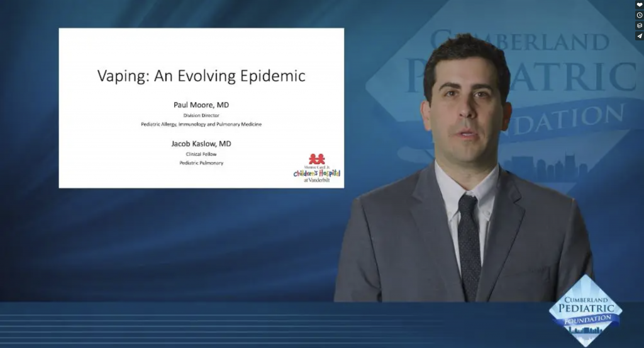The height and width of the screenshot is (348, 644).
Task: Click the slide title 'Vaping: An Evolving Epidemic'
Action: 201,77
